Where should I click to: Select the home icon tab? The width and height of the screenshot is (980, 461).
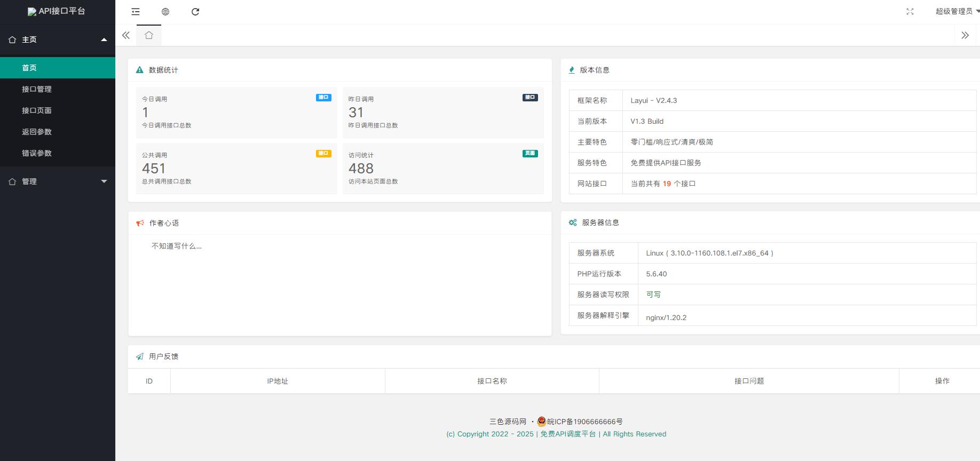pyautogui.click(x=149, y=35)
